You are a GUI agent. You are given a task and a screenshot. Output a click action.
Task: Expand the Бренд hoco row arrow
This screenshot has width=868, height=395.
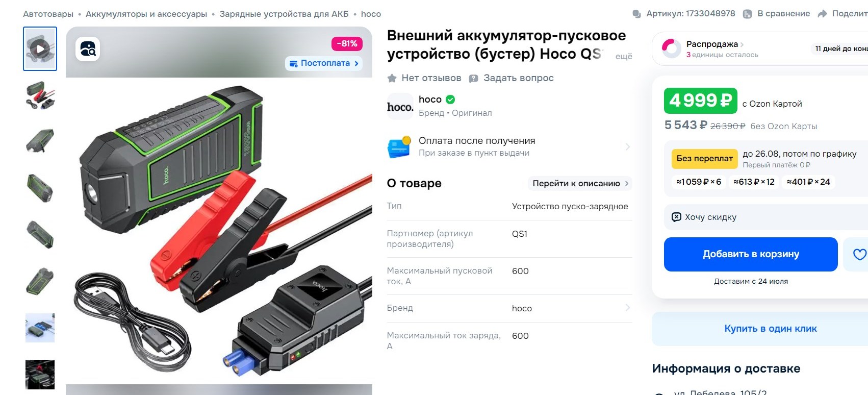(x=627, y=308)
